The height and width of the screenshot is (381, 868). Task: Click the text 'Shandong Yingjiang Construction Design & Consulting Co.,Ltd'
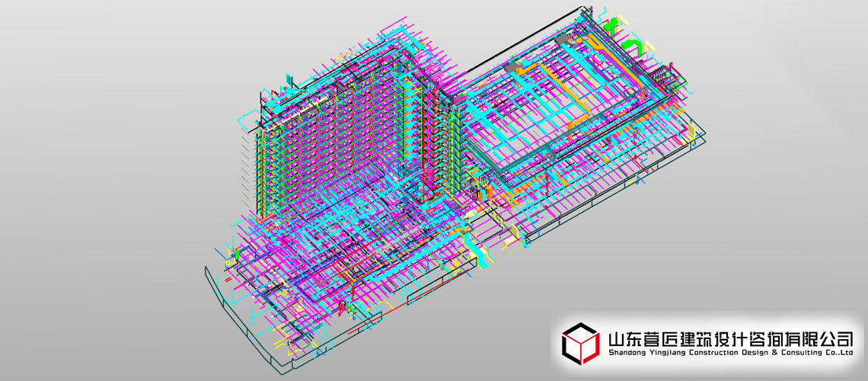[x=731, y=353]
